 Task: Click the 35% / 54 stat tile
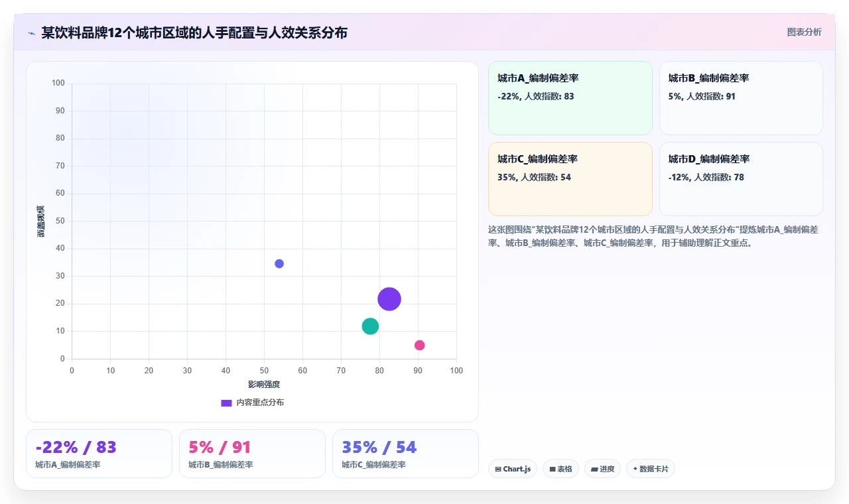[x=405, y=454]
